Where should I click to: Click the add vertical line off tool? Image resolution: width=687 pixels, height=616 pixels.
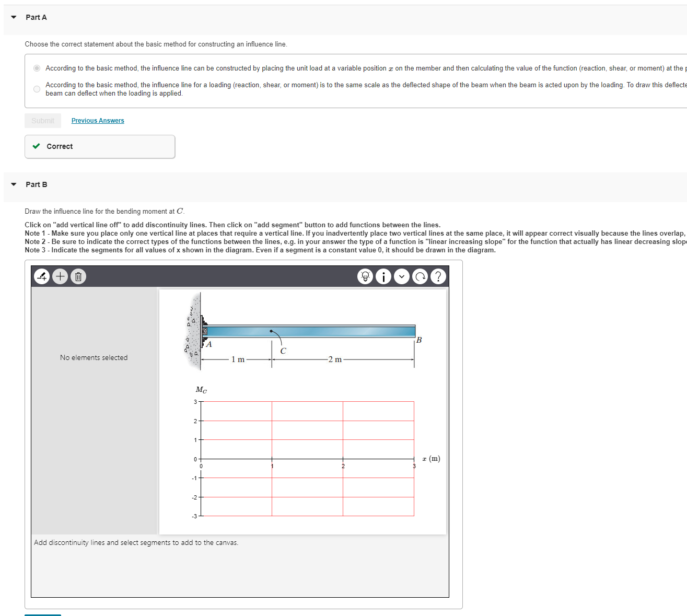43,276
